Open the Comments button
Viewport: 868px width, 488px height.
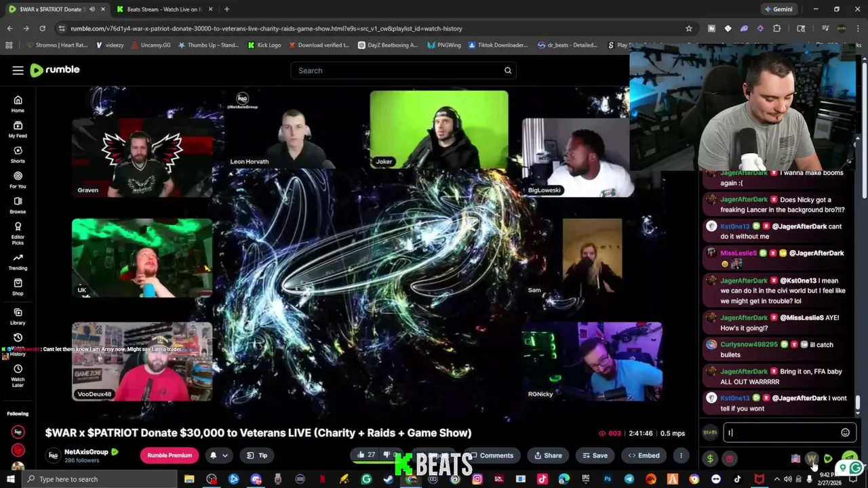[x=492, y=455]
